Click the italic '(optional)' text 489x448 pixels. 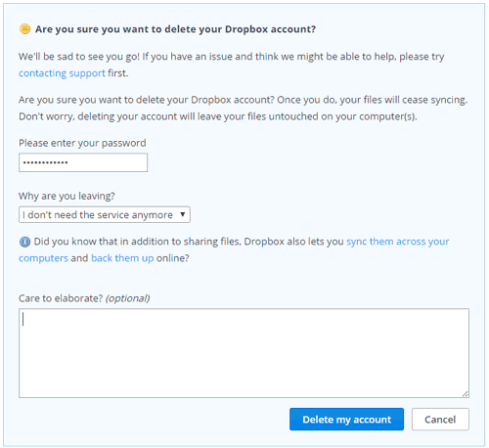[x=128, y=298]
